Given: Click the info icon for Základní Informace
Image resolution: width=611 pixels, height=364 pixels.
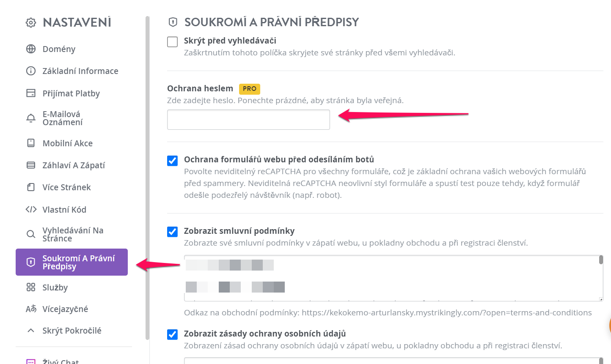Looking at the screenshot, I should point(31,71).
